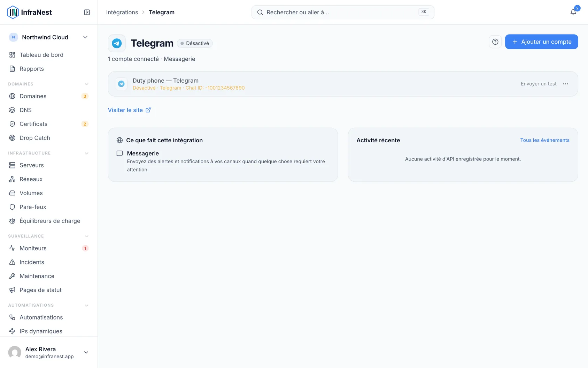Click the search magnifier icon
This screenshot has width=588, height=368.
[x=260, y=12]
